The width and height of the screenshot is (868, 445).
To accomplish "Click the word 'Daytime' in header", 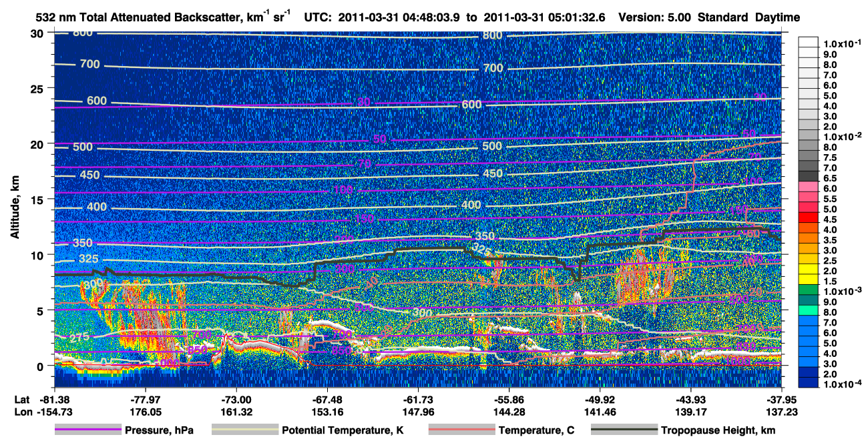I will pos(778,17).
